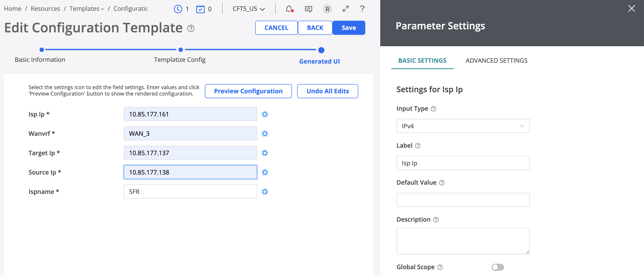Open settings gear for Target Ip field
Screen dimensions: 644x276
[265, 153]
